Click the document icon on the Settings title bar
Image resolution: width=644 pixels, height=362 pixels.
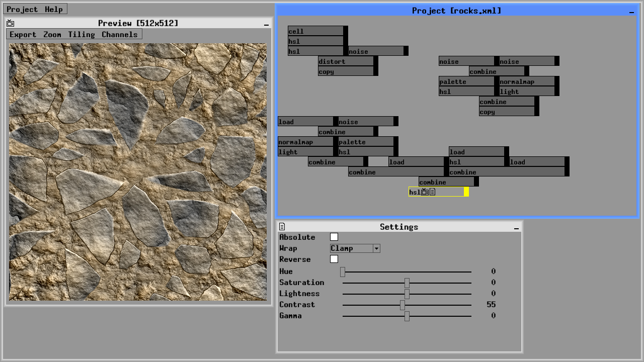click(x=282, y=227)
